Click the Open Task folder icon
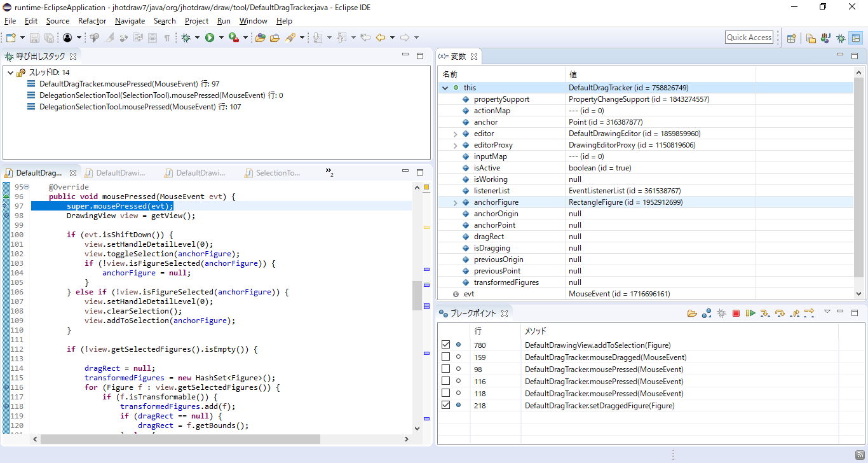Image resolution: width=868 pixels, height=463 pixels. (x=275, y=38)
